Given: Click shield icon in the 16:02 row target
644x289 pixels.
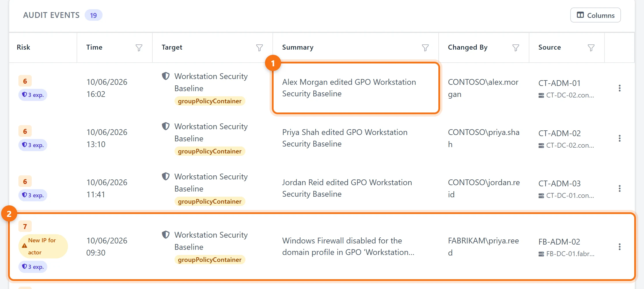Looking at the screenshot, I should coord(166,76).
